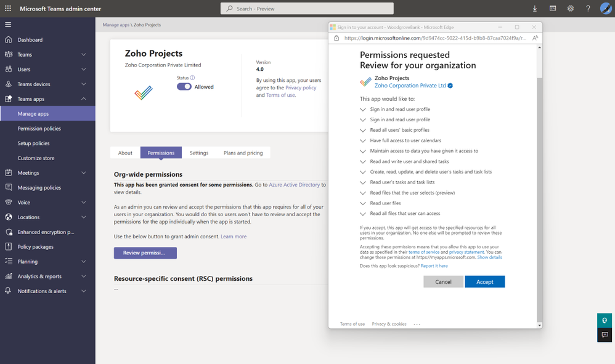Open the Privacy policy link
Image resolution: width=615 pixels, height=364 pixels.
(301, 87)
